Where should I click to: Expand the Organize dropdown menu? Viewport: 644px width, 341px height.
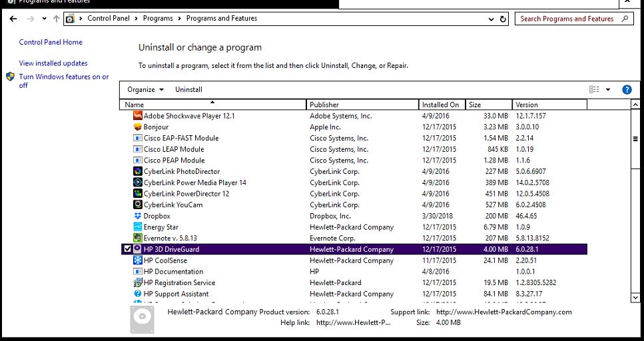pos(145,90)
